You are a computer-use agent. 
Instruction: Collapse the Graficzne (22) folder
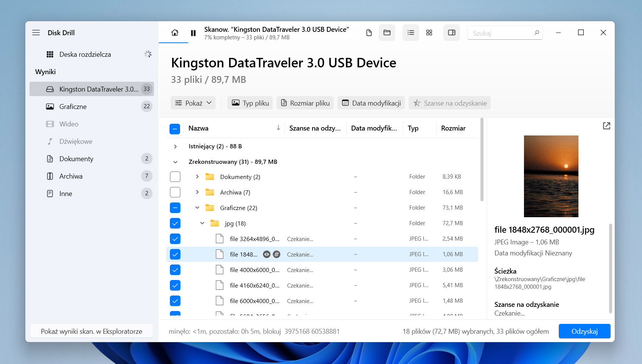coord(197,207)
